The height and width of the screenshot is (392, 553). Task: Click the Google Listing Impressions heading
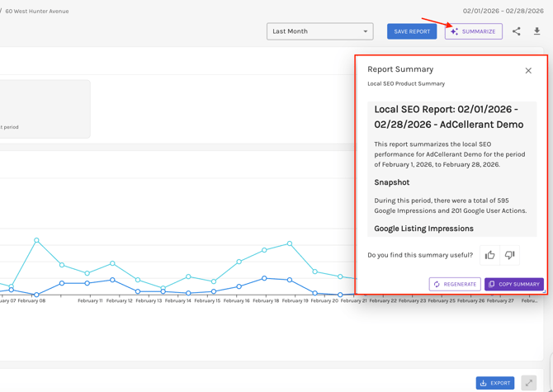[x=423, y=229]
